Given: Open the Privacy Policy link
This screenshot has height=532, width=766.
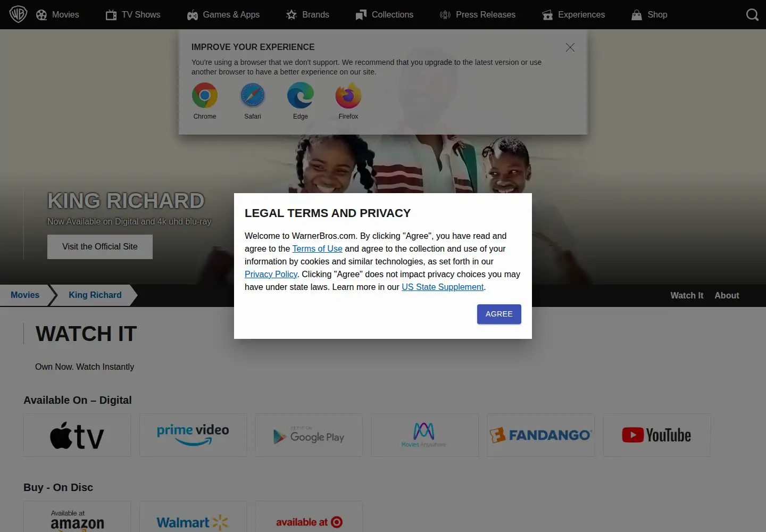Looking at the screenshot, I should click(271, 274).
